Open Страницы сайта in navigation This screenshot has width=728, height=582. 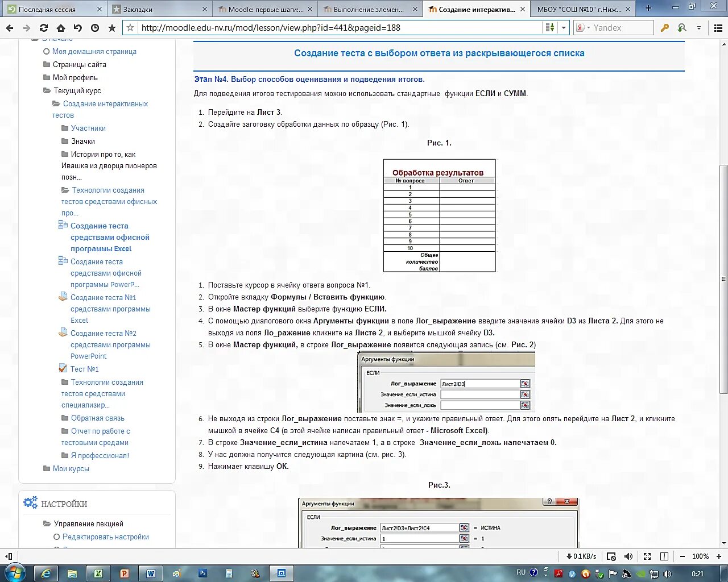pyautogui.click(x=80, y=64)
